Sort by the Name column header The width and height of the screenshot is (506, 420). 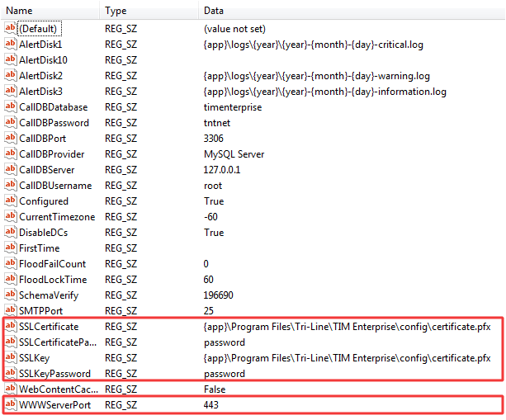click(x=50, y=11)
